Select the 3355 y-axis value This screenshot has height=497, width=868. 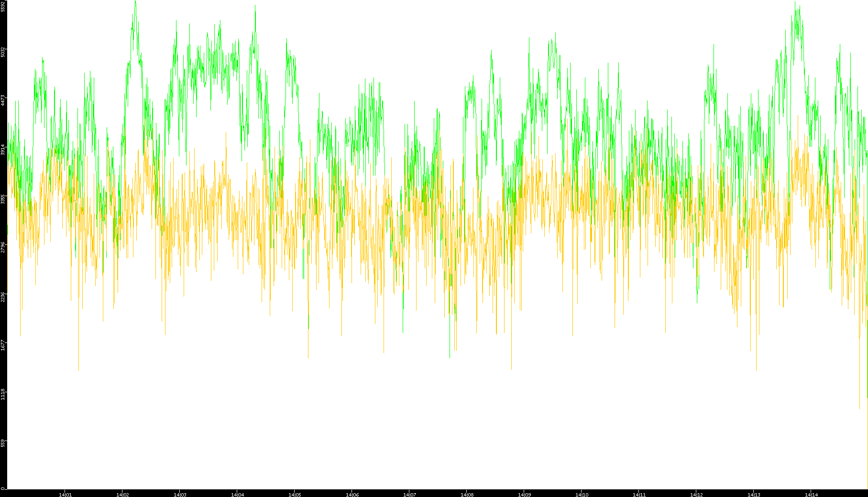point(3,199)
